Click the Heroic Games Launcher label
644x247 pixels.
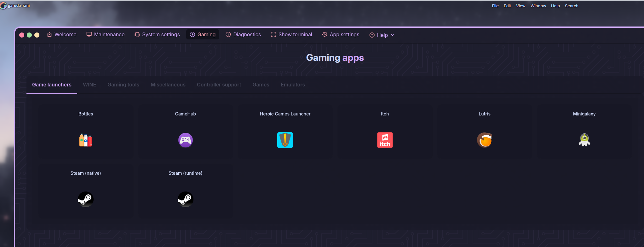coord(285,114)
